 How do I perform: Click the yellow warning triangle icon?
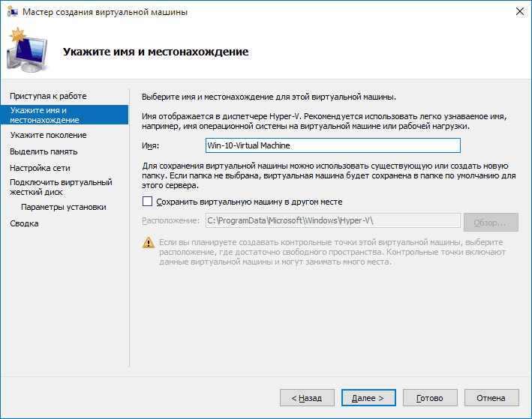147,243
